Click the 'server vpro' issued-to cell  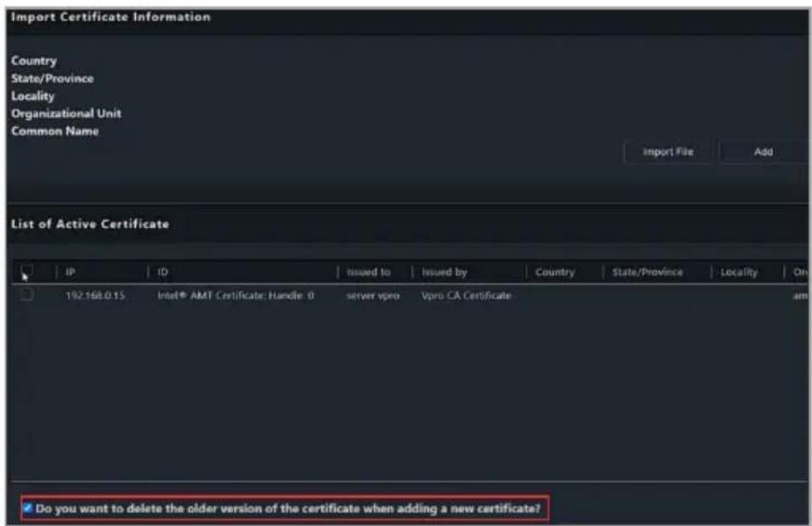pyautogui.click(x=373, y=296)
